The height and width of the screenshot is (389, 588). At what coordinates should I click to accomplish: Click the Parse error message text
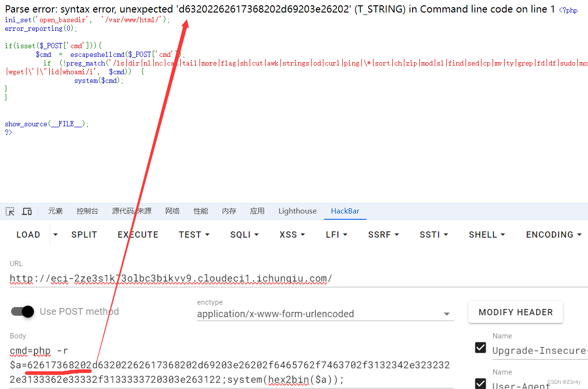(280, 9)
